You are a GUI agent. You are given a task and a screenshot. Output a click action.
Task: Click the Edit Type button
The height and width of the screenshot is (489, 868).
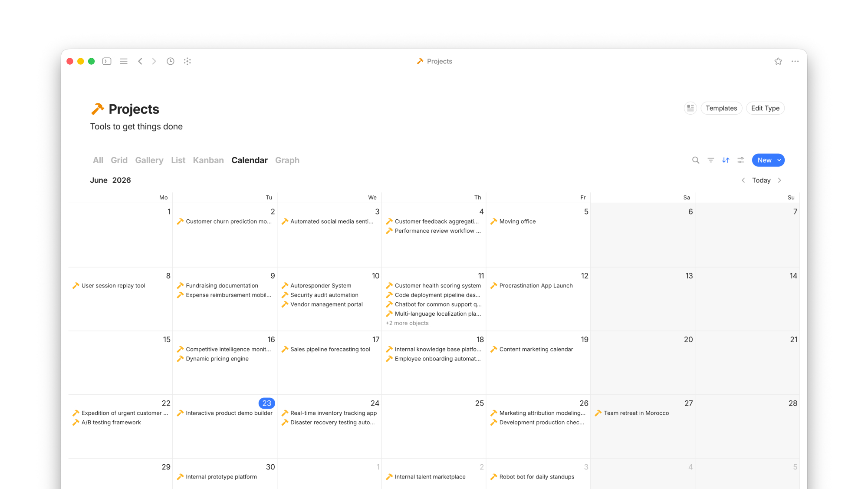765,108
